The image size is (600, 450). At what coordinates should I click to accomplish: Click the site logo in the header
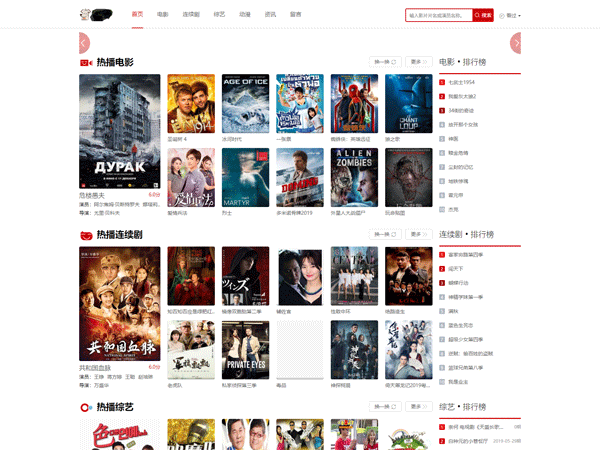(x=96, y=15)
